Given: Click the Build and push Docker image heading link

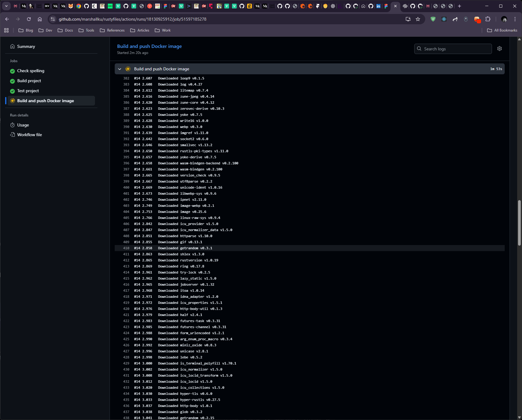Looking at the screenshot, I should pos(149,46).
